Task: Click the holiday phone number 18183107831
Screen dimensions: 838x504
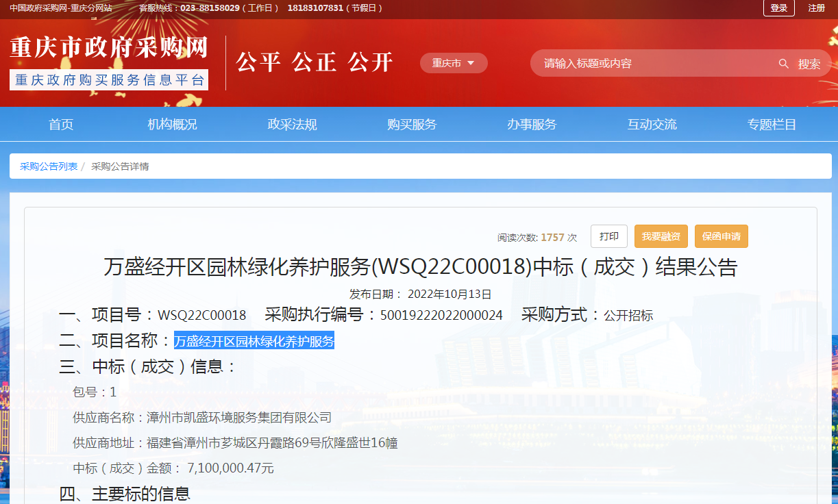Action: pyautogui.click(x=315, y=8)
